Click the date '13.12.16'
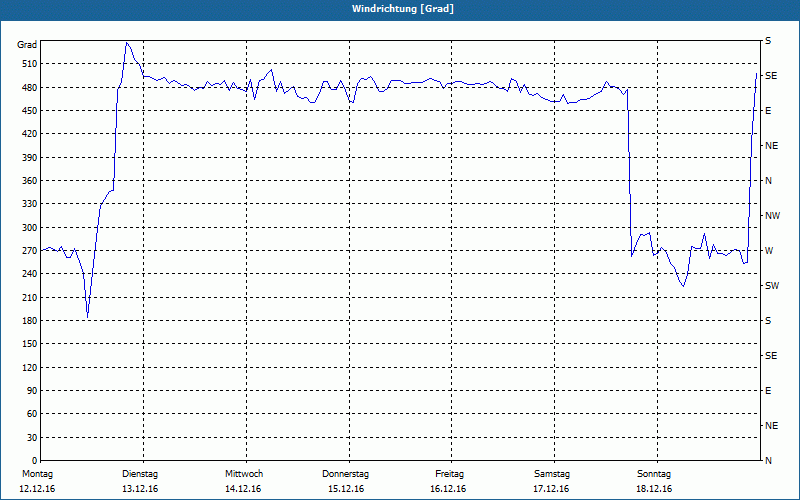 (140, 489)
